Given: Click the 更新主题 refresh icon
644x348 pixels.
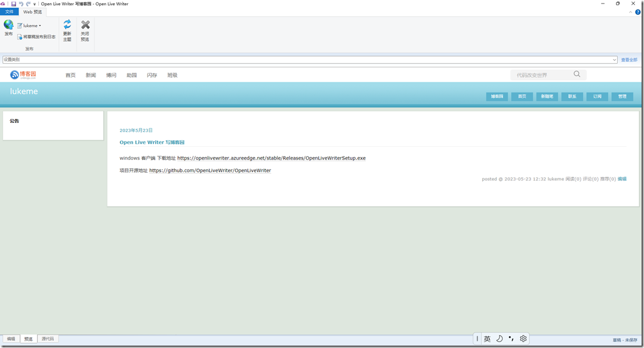Looking at the screenshot, I should (x=67, y=24).
